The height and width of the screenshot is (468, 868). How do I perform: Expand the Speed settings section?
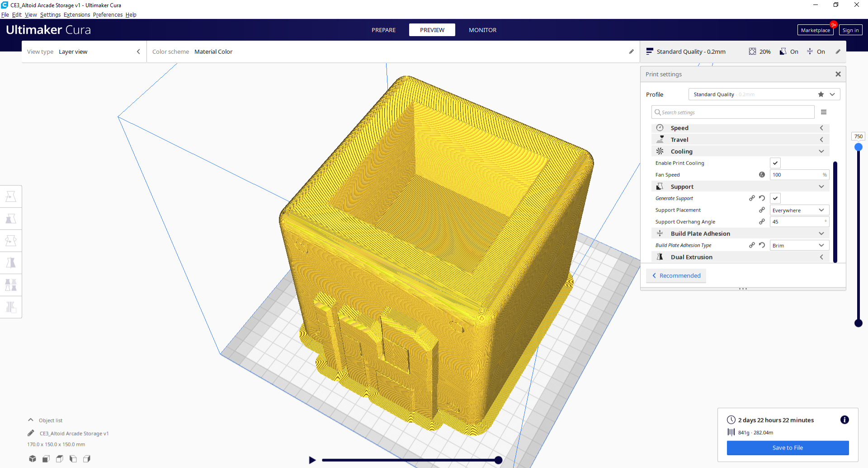(740, 128)
